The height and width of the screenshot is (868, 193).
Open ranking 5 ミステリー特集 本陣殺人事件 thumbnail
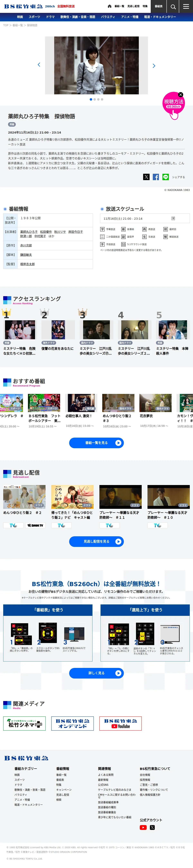tap(173, 330)
